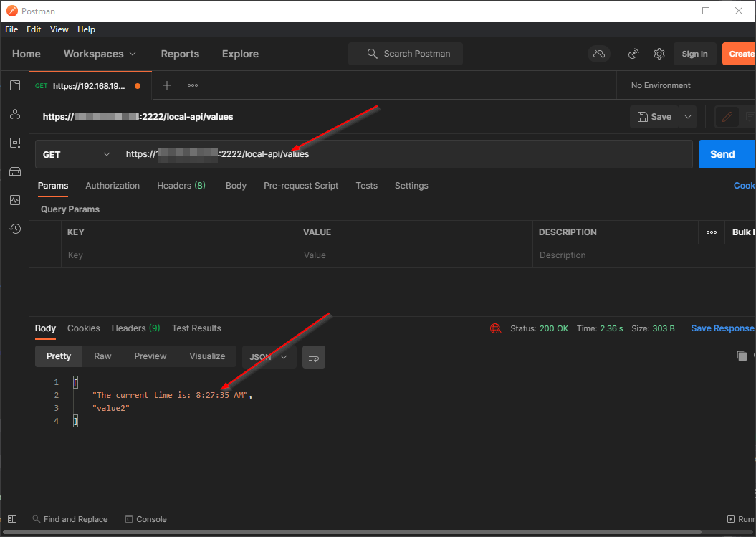Click the Send button
The height and width of the screenshot is (537, 756).
coord(724,153)
